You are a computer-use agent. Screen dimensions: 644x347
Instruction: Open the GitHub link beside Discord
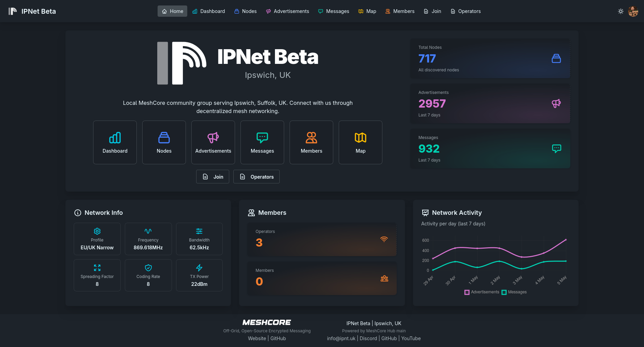click(x=389, y=338)
